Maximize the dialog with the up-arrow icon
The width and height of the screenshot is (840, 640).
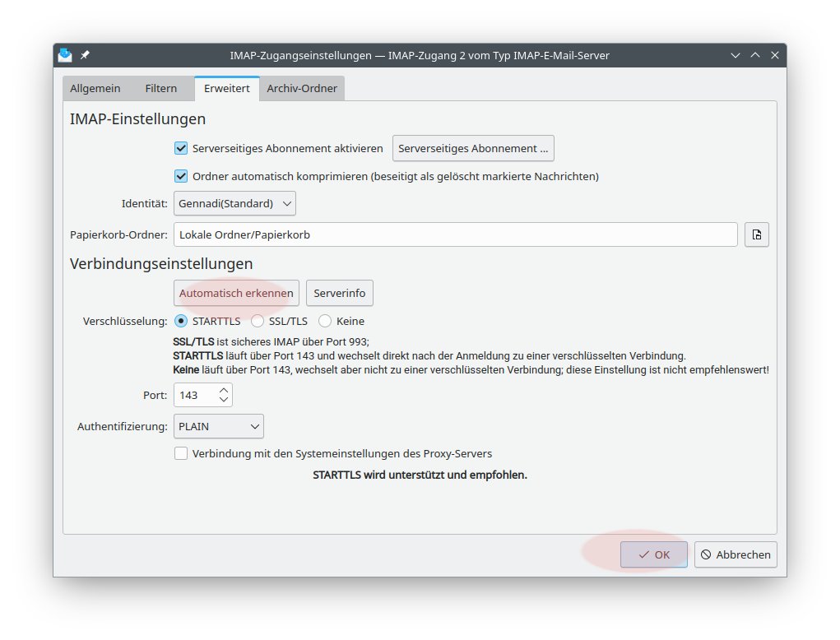754,55
